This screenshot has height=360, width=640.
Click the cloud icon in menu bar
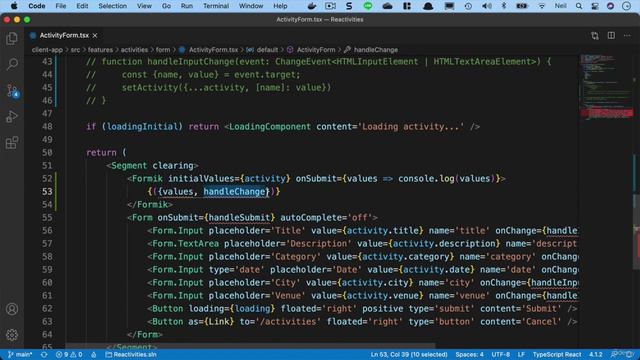point(387,6)
